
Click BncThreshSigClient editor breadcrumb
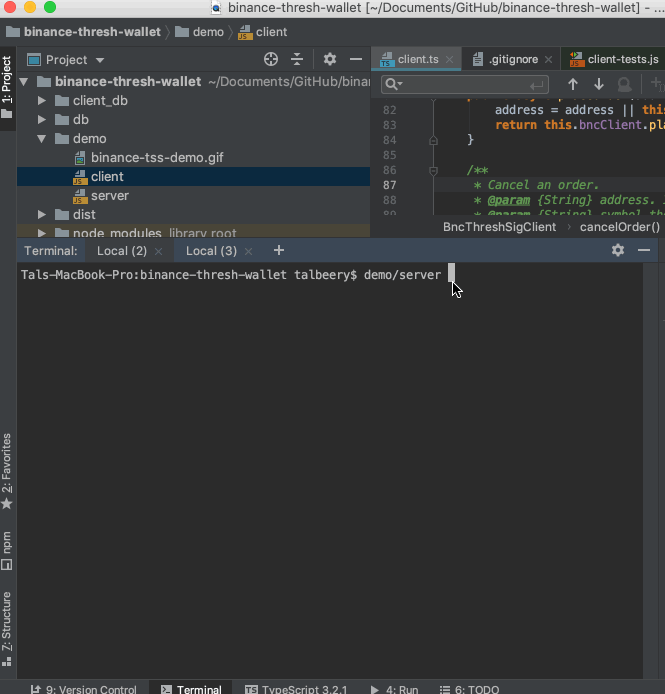pos(499,227)
